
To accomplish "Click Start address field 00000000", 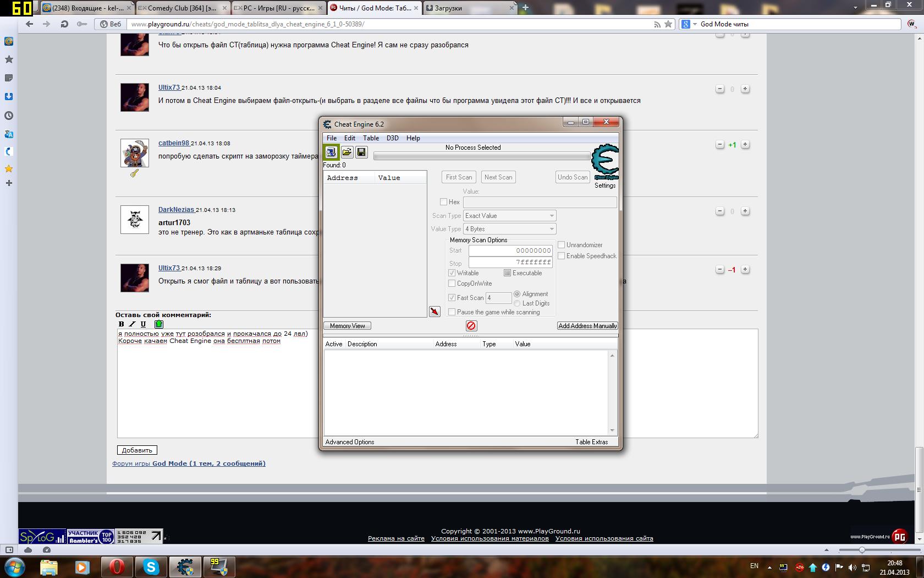I will pos(510,250).
